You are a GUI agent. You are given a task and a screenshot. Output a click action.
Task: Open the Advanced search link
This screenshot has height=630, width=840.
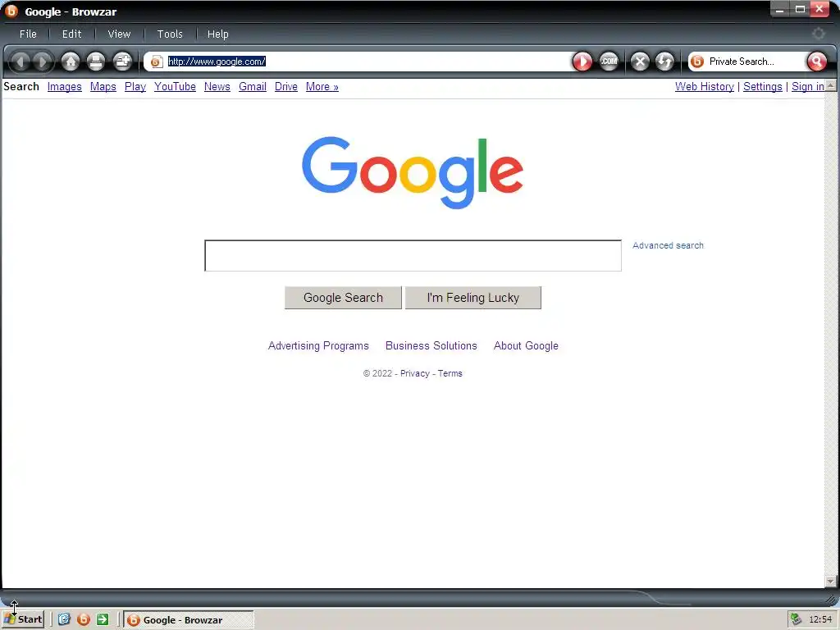[x=668, y=245]
